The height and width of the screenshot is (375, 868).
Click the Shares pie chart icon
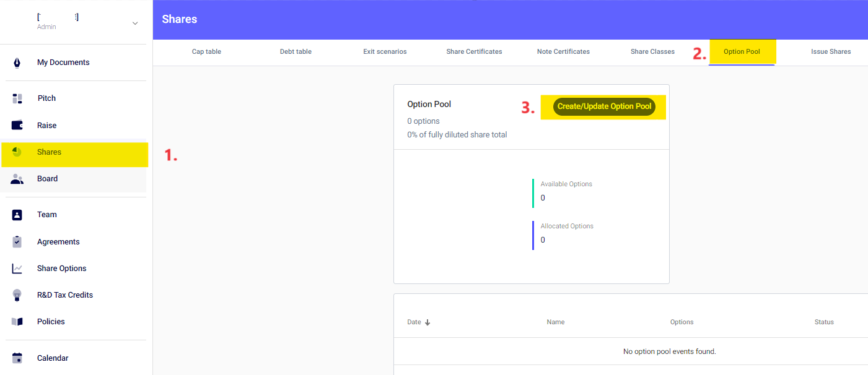point(17,152)
